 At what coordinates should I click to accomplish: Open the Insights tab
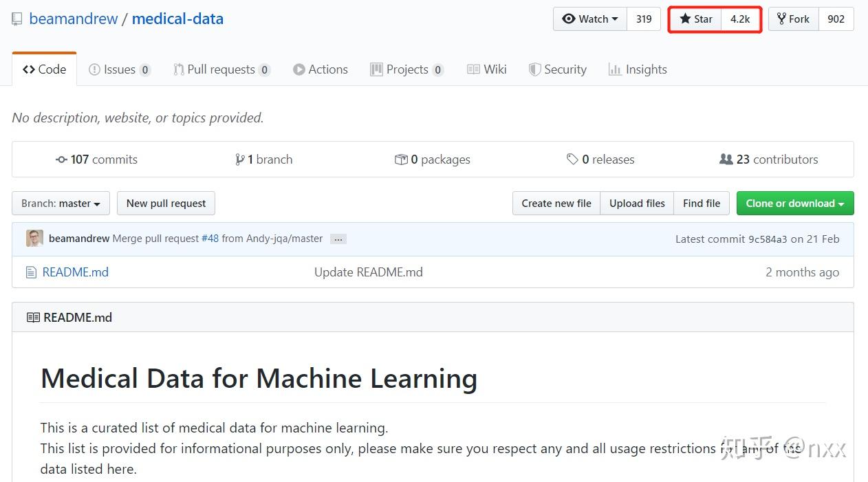(x=638, y=69)
